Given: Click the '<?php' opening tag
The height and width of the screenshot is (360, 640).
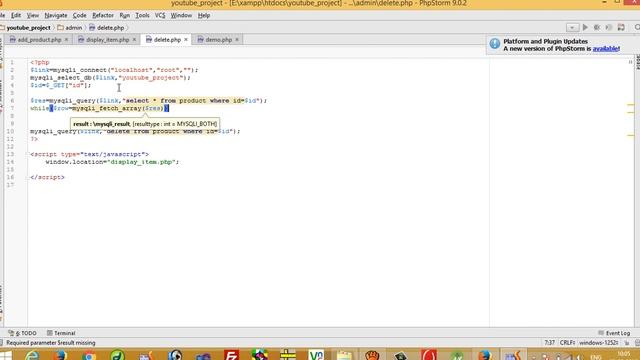Looking at the screenshot, I should 40,62.
